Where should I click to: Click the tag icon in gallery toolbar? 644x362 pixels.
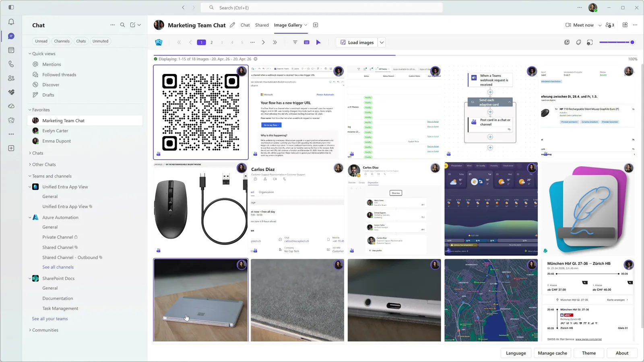click(578, 42)
